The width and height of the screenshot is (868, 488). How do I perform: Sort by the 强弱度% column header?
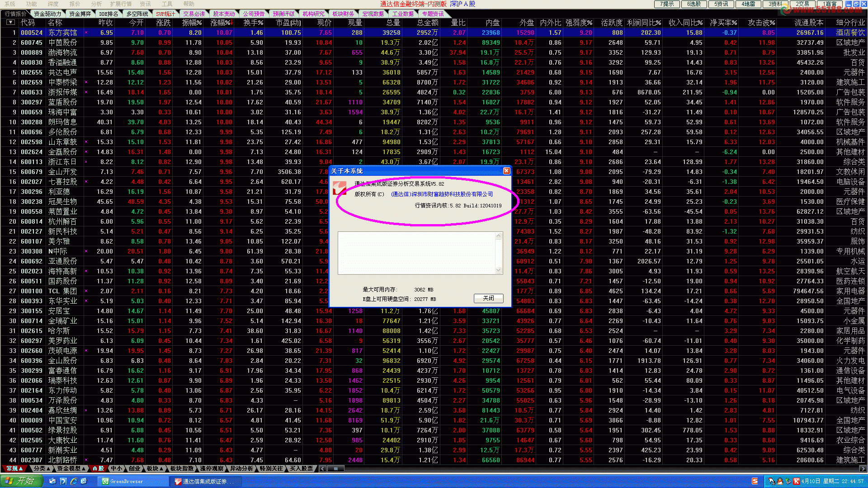(x=579, y=23)
